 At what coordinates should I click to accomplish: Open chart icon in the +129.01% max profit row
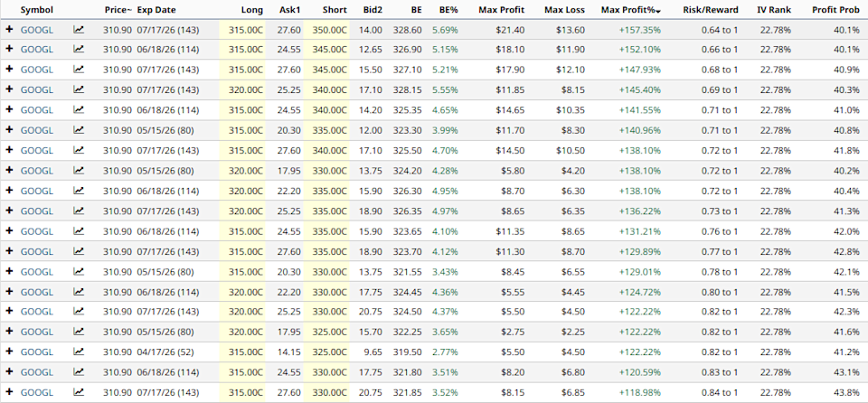pos(79,271)
